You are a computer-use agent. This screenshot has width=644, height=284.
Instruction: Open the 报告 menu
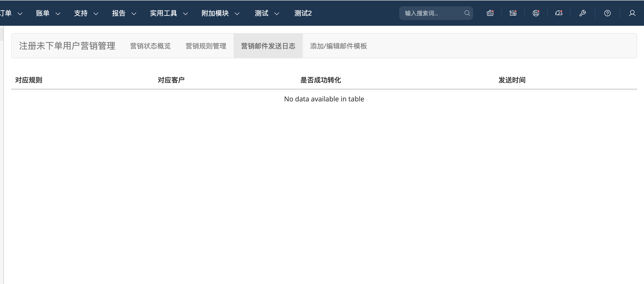pos(124,13)
